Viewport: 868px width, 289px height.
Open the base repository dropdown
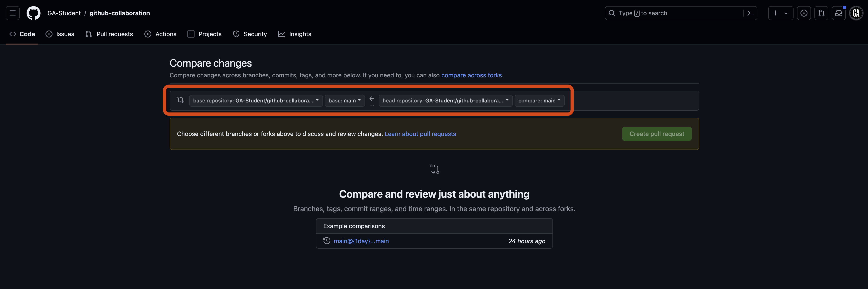click(255, 100)
